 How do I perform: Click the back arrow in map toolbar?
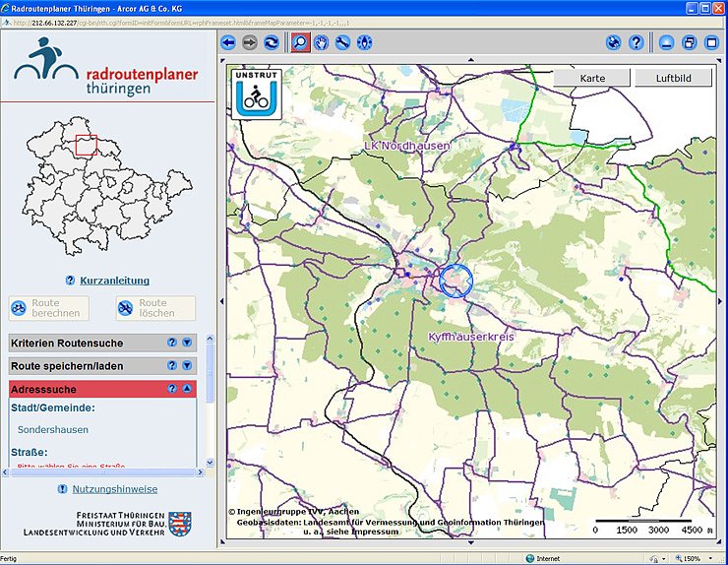pos(229,42)
